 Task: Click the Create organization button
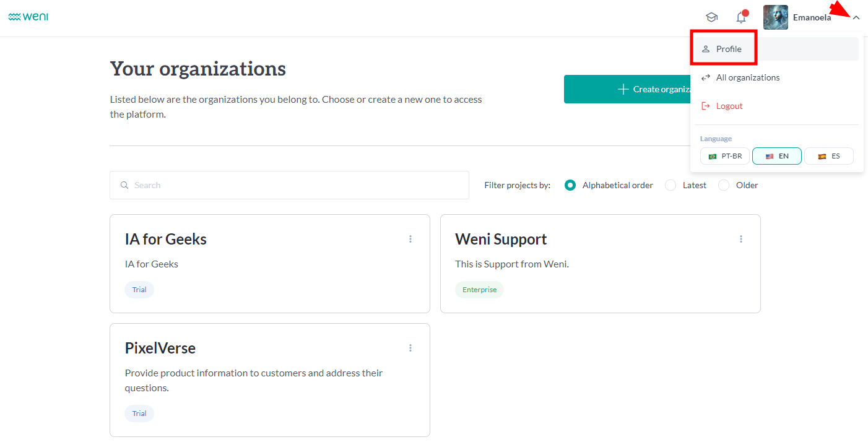tap(627, 89)
